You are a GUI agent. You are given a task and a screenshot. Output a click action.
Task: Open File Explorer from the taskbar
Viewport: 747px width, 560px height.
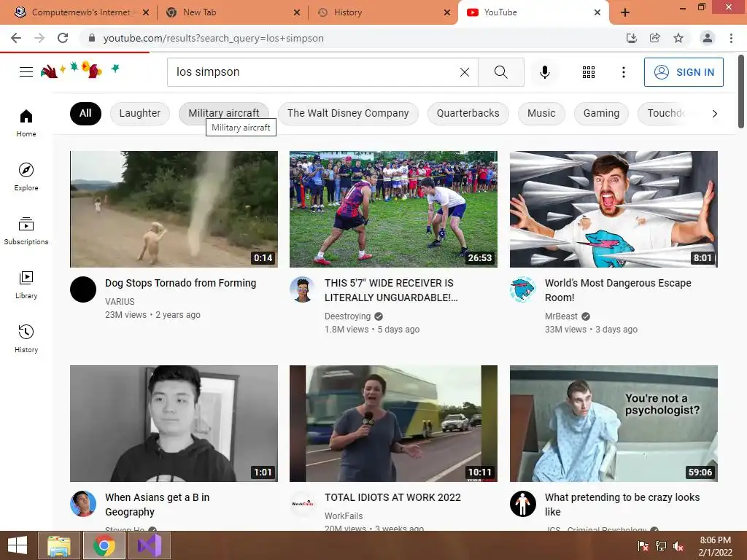(x=59, y=545)
